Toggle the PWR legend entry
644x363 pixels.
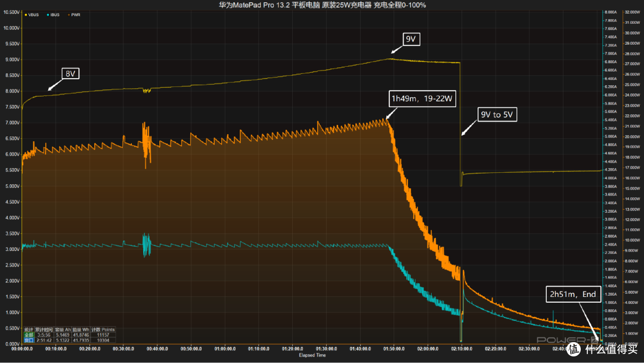tap(74, 15)
